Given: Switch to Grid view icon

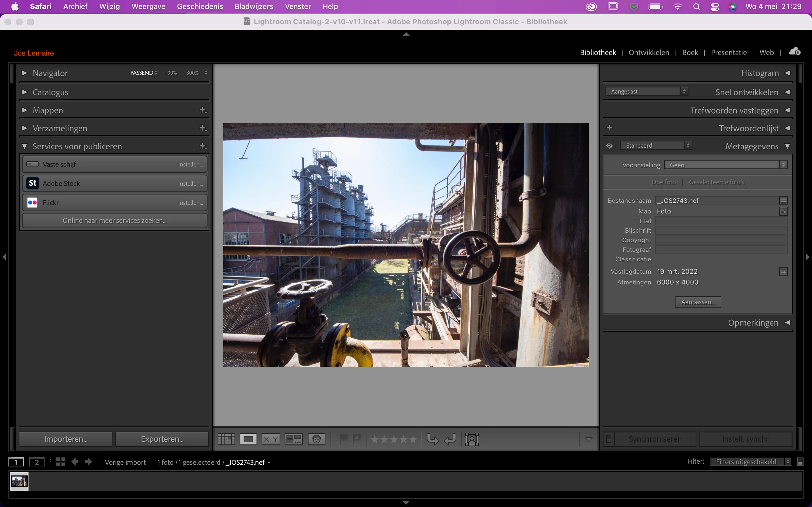Looking at the screenshot, I should point(226,439).
